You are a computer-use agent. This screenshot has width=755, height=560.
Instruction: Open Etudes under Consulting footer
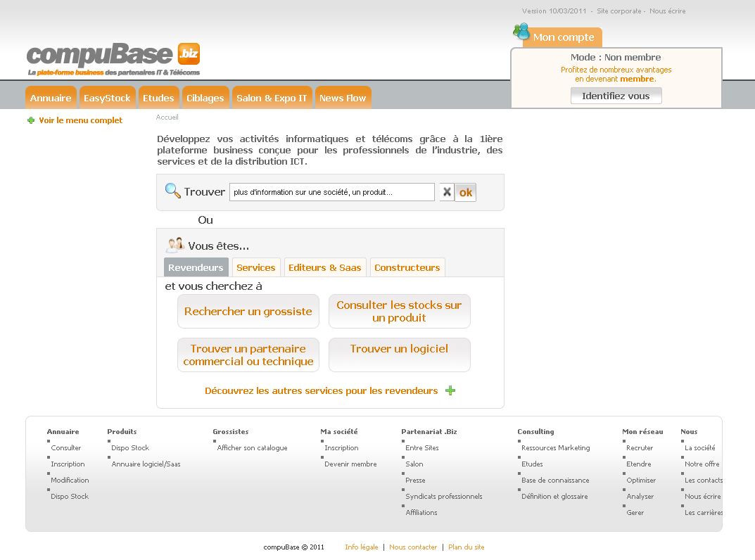coord(532,464)
